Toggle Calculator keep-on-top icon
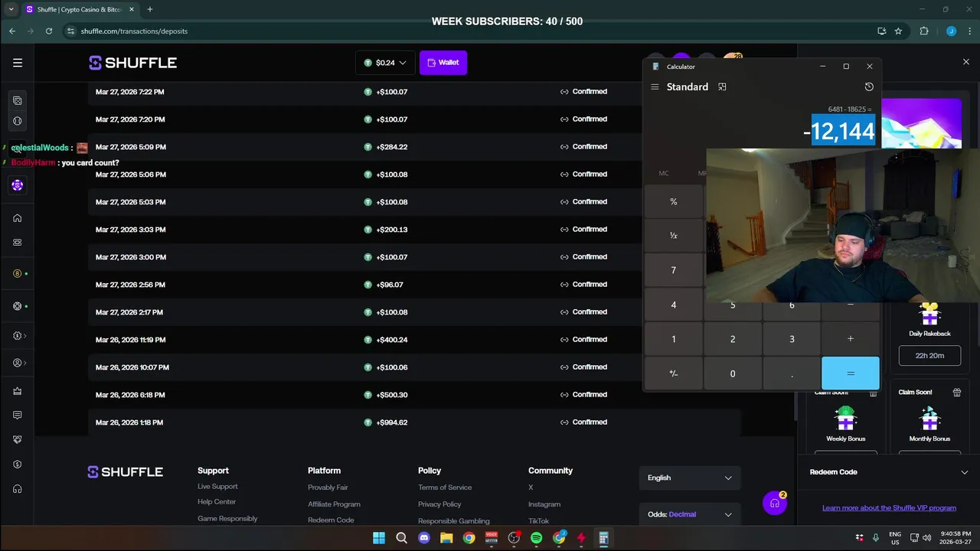This screenshot has width=980, height=551. pos(722,86)
